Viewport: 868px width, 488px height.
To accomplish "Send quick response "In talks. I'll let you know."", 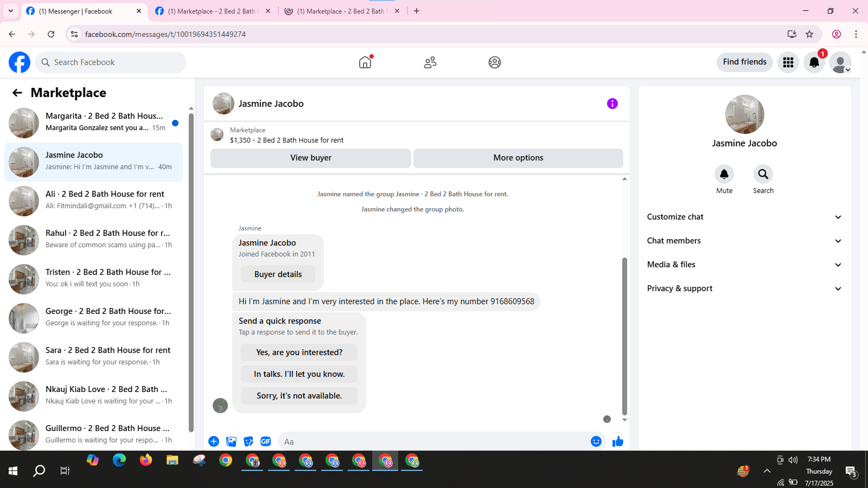I will [299, 374].
